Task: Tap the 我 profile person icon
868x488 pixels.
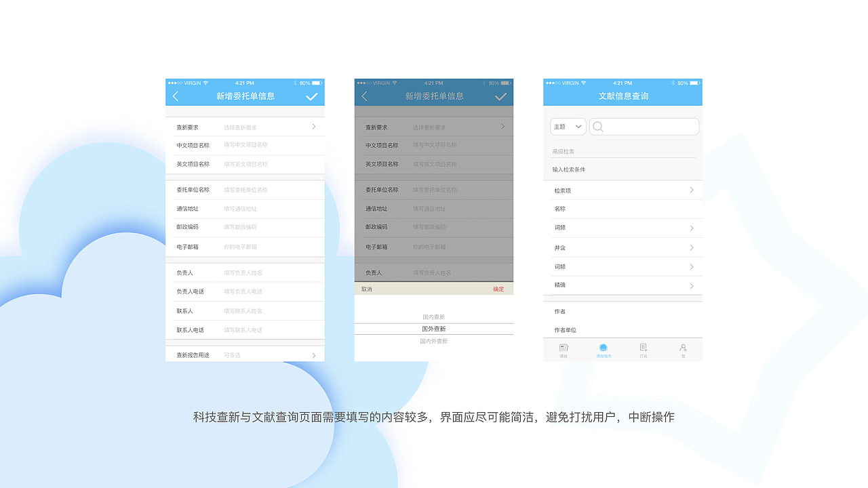Action: click(683, 346)
